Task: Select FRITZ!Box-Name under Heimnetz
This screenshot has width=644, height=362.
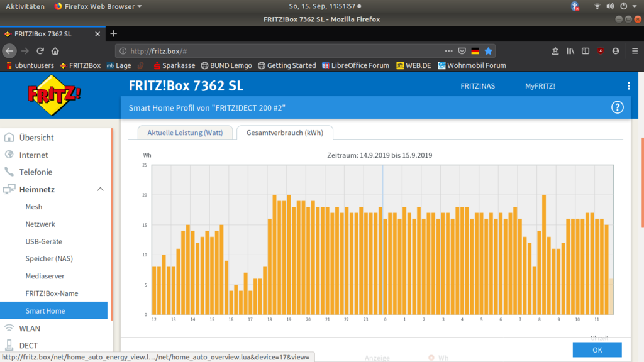Action: (x=52, y=293)
